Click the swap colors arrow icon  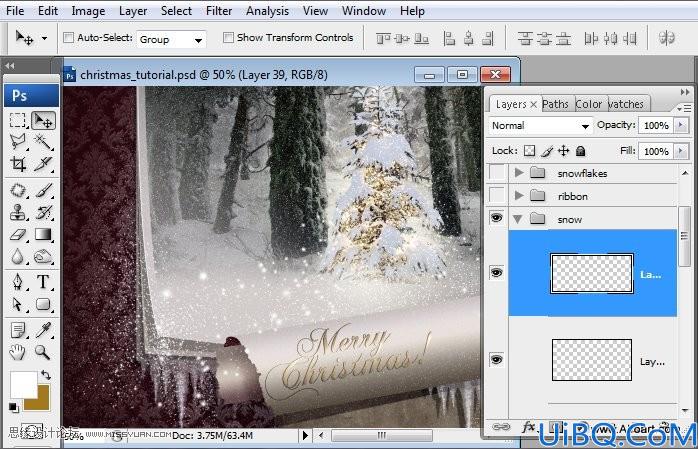coord(46,375)
